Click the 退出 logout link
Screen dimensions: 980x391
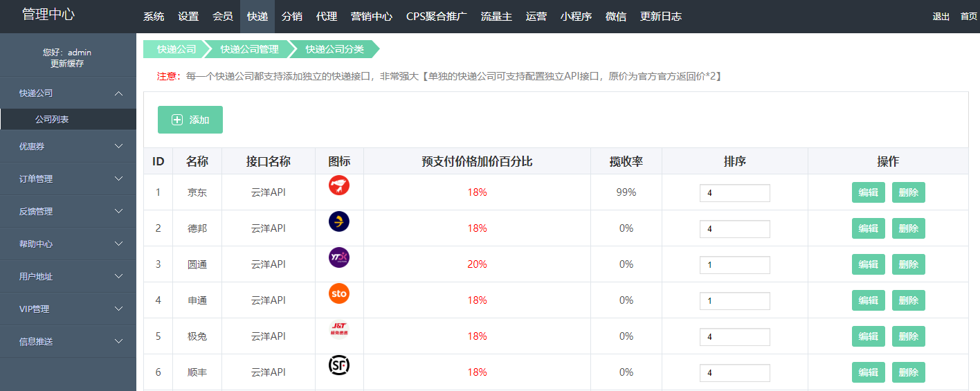(941, 17)
